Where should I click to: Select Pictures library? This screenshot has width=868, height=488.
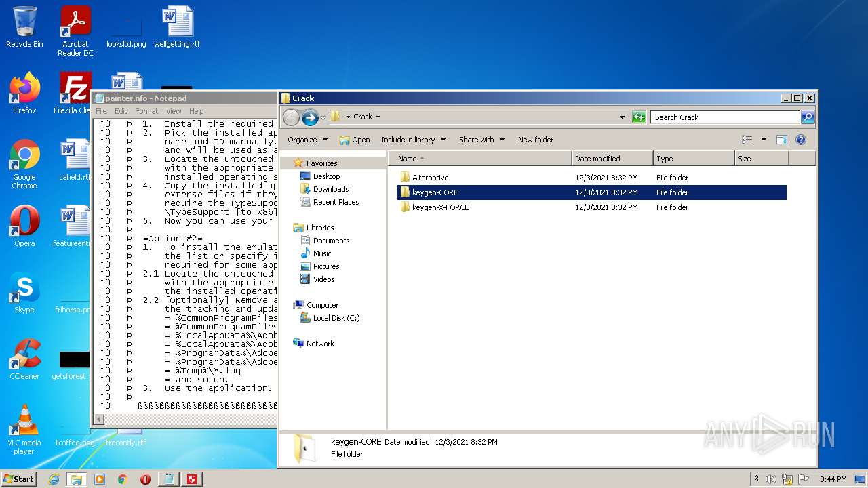(x=319, y=266)
